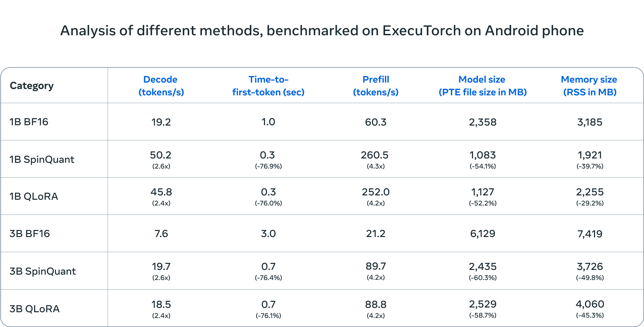Screen dimensions: 644x327
Task: Click the 7,419 memory size value
Action: pyautogui.click(x=590, y=234)
